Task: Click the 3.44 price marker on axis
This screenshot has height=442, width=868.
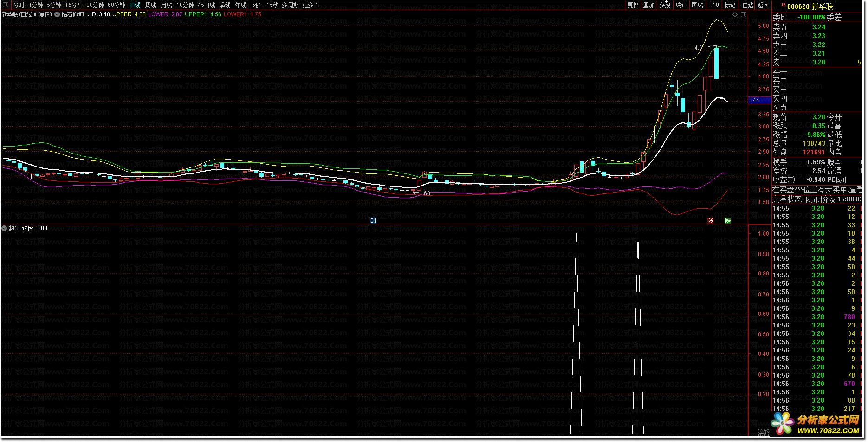Action: coord(759,100)
